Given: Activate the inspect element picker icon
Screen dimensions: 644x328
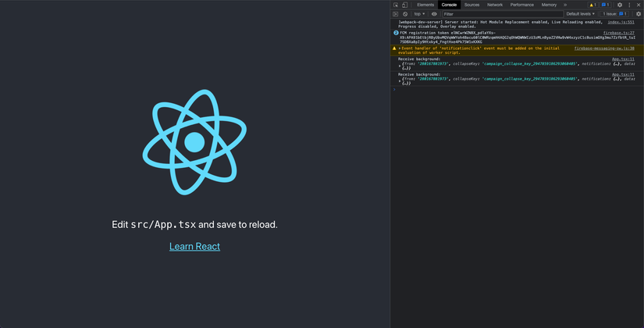Looking at the screenshot, I should 396,5.
